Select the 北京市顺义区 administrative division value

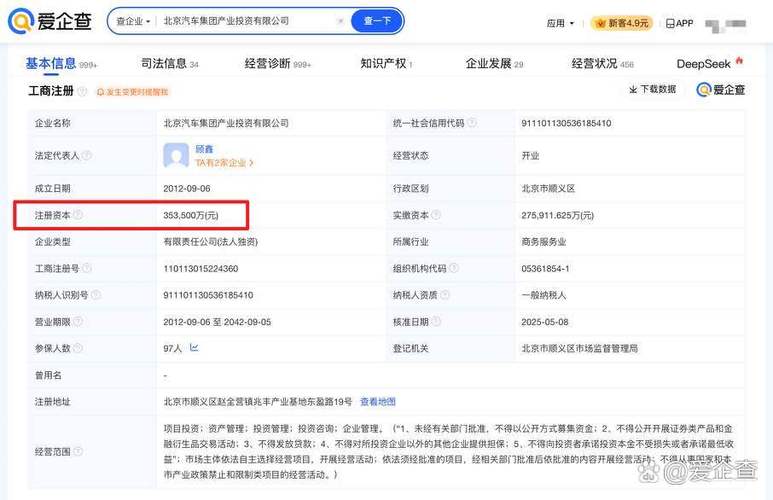click(x=548, y=188)
